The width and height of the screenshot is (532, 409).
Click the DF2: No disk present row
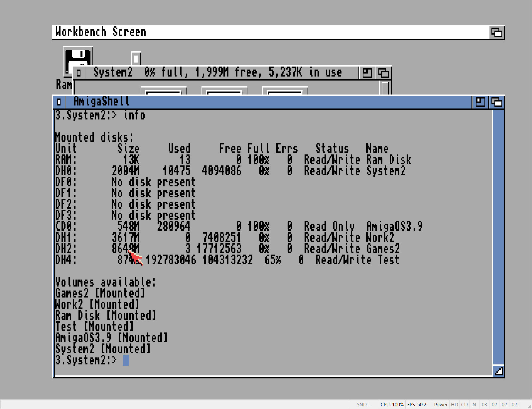(x=125, y=204)
